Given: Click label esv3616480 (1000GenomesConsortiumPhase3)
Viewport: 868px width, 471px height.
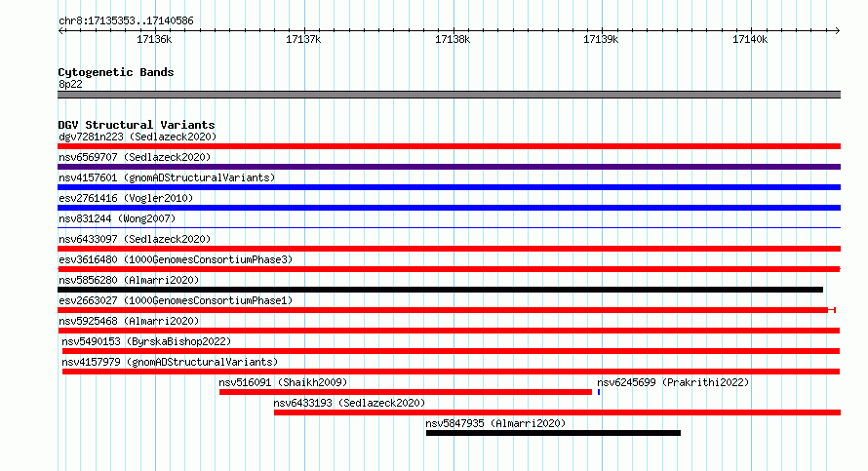Looking at the screenshot, I should (176, 259).
